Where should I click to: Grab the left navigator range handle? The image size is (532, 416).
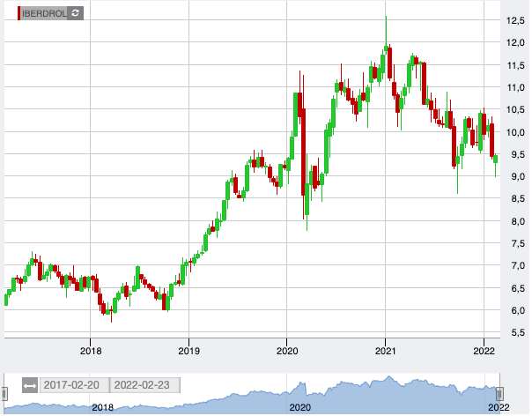[x=4, y=394]
